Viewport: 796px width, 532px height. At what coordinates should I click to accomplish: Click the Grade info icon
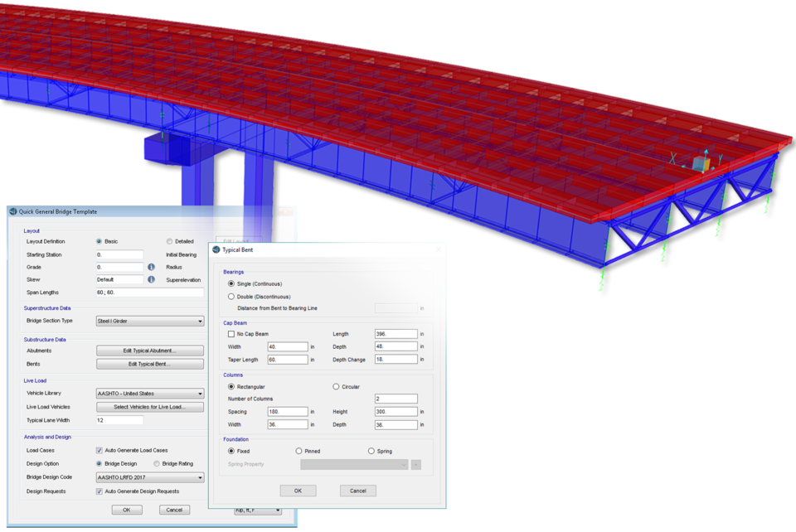[x=151, y=268]
